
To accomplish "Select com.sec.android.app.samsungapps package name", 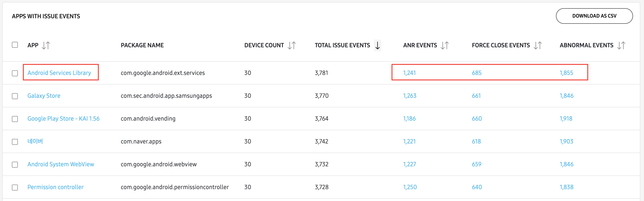I will pyautogui.click(x=166, y=96).
